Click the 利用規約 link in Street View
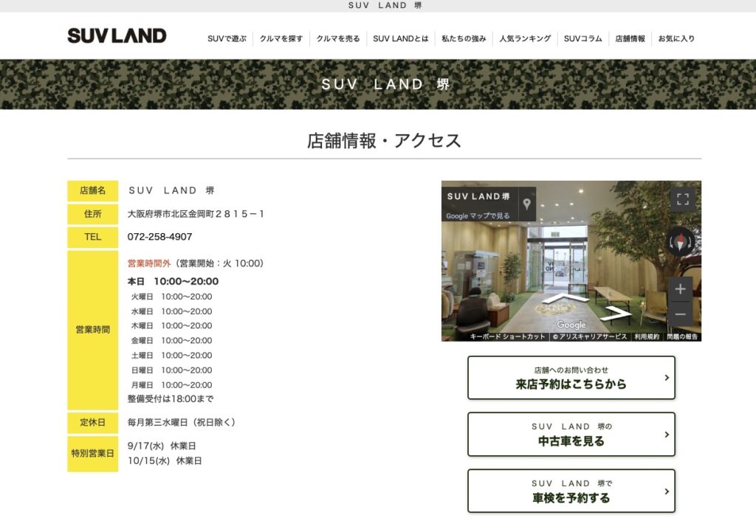Image resolution: width=756 pixels, height=532 pixels. (x=647, y=337)
